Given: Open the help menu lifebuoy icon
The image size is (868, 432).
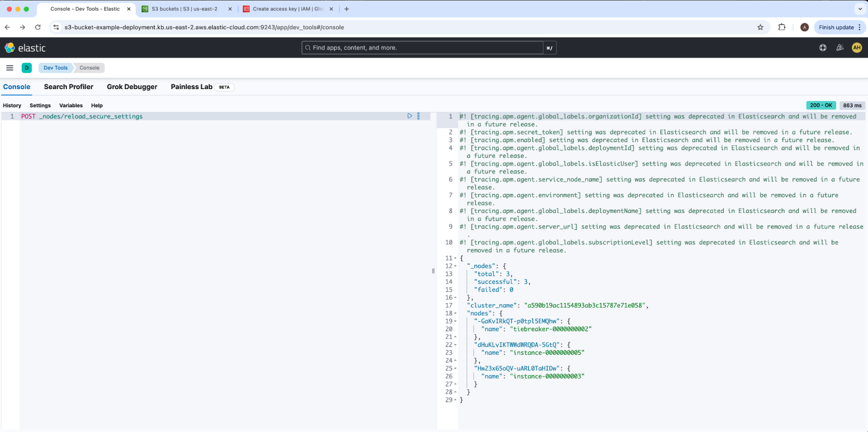Looking at the screenshot, I should point(823,48).
